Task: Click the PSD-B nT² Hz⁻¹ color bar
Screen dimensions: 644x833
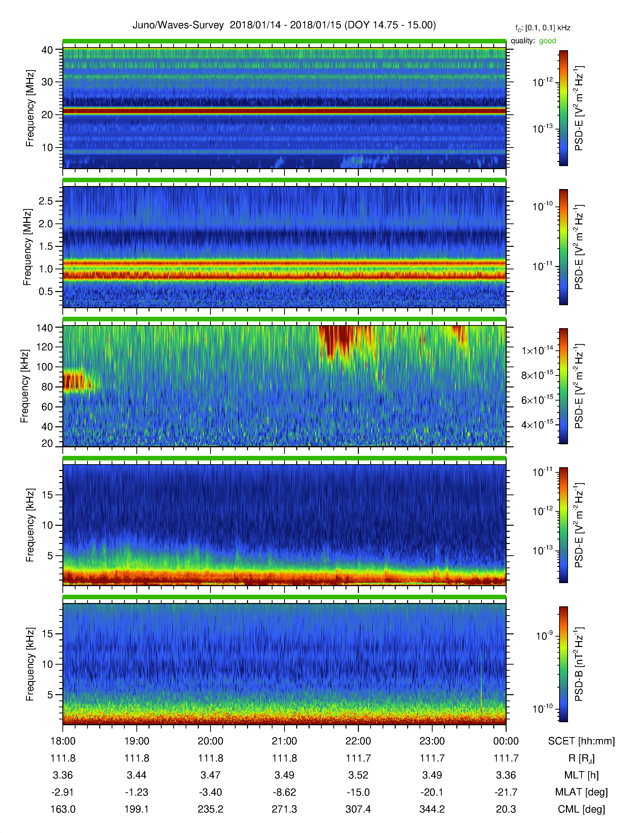Action: (563, 664)
